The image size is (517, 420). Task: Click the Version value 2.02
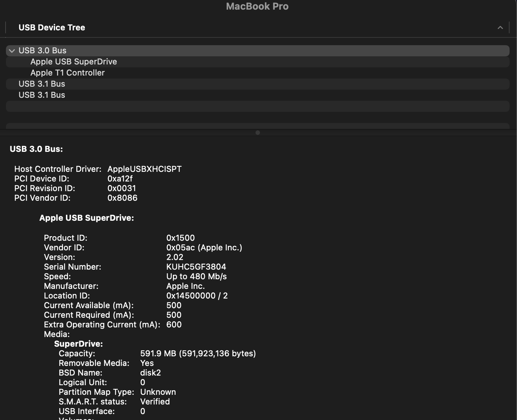click(175, 257)
